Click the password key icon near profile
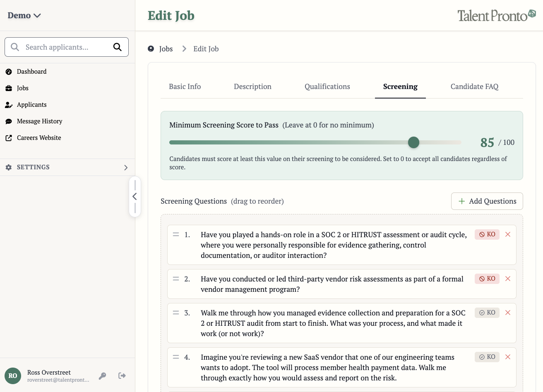The width and height of the screenshot is (543, 392). coord(103,376)
